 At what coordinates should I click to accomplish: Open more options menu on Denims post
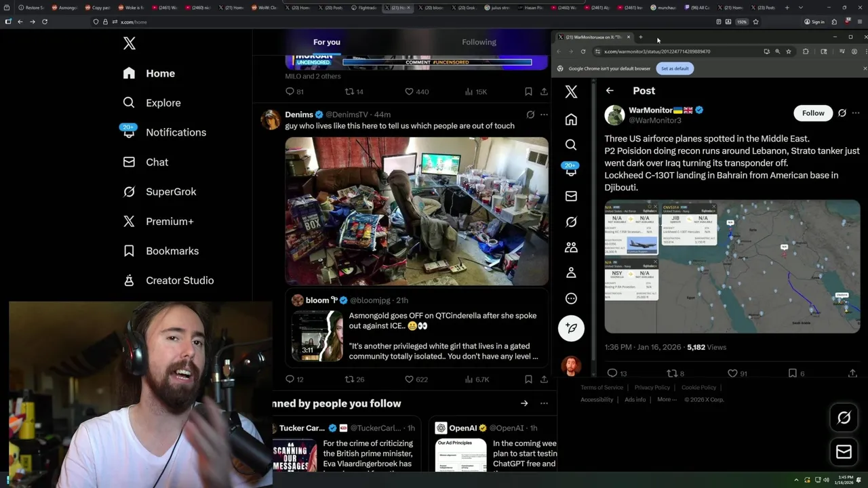[544, 115]
